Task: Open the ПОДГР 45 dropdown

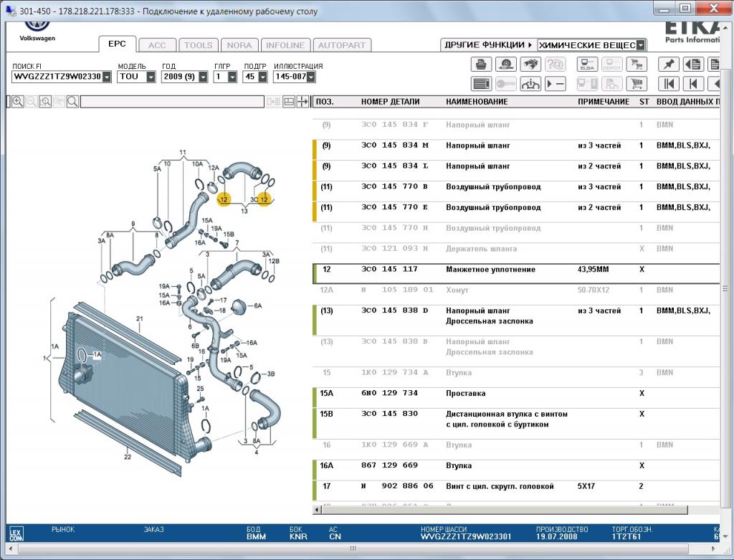Action: pos(262,77)
